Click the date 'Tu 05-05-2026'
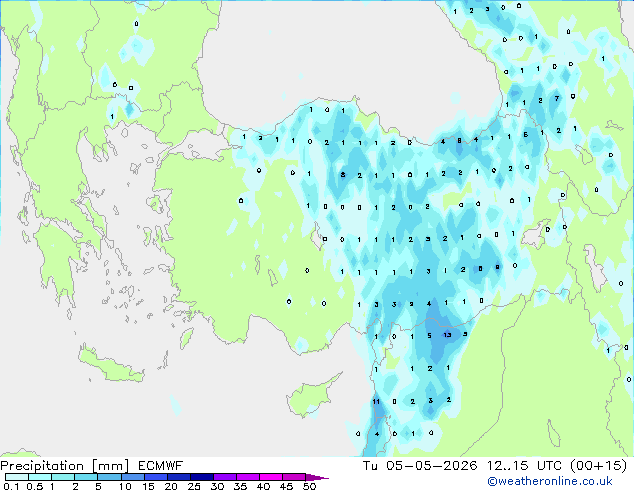Screen dimensions: 634x490 pyautogui.click(x=420, y=466)
